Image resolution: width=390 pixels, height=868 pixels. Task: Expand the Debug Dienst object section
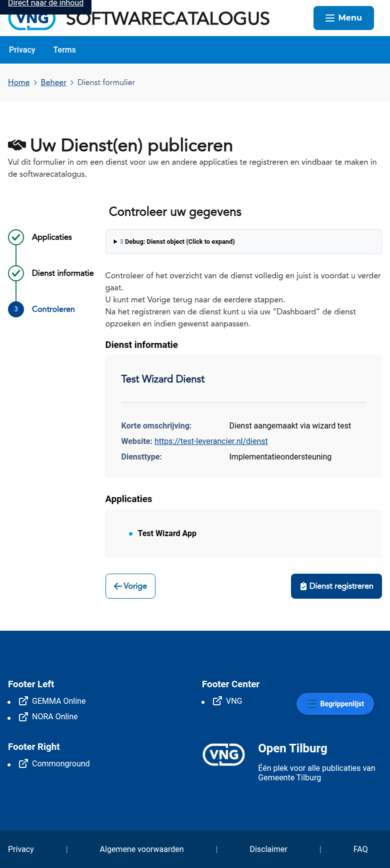175,242
